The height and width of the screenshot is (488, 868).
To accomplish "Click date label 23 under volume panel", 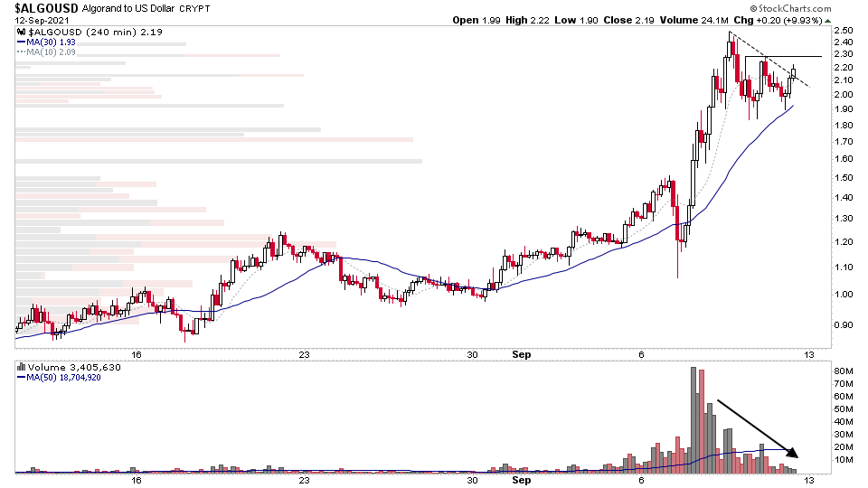I will coord(304,480).
